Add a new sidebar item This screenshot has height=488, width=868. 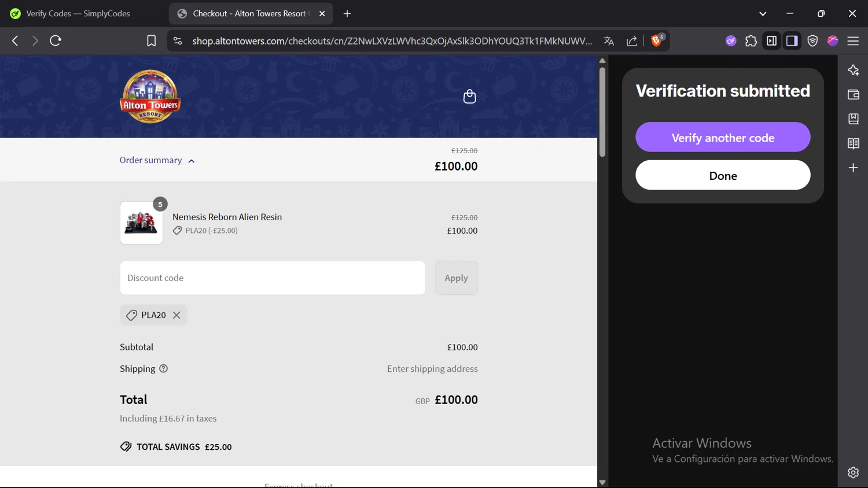click(x=854, y=168)
